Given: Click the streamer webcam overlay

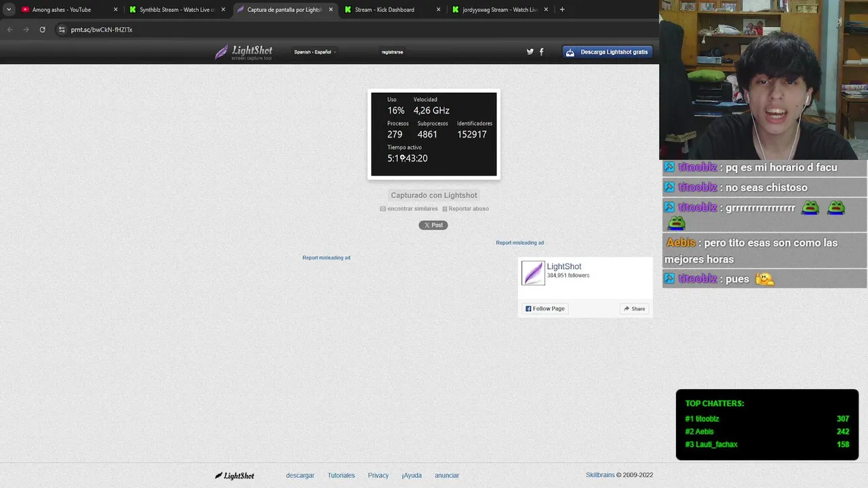Looking at the screenshot, I should tap(764, 80).
